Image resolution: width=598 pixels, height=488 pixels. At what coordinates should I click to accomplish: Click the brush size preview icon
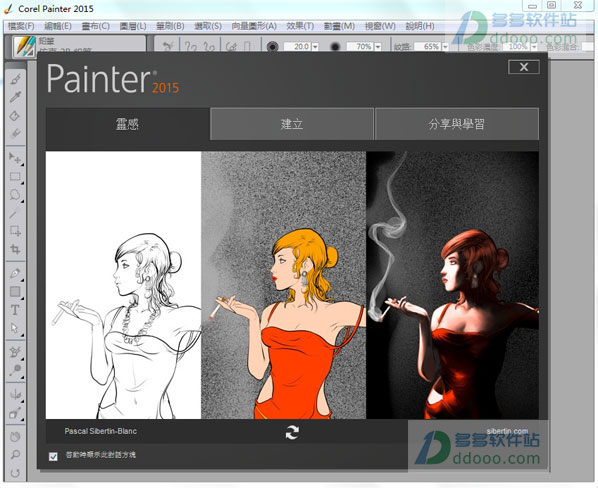coord(272,47)
